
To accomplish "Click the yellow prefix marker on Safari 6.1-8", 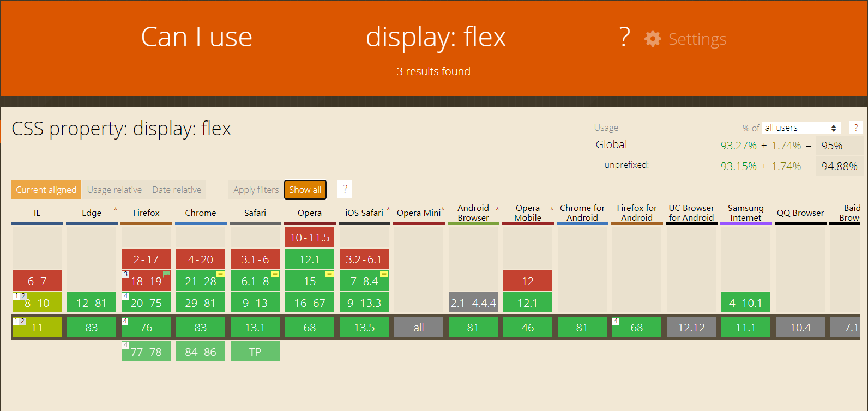I will (275, 274).
